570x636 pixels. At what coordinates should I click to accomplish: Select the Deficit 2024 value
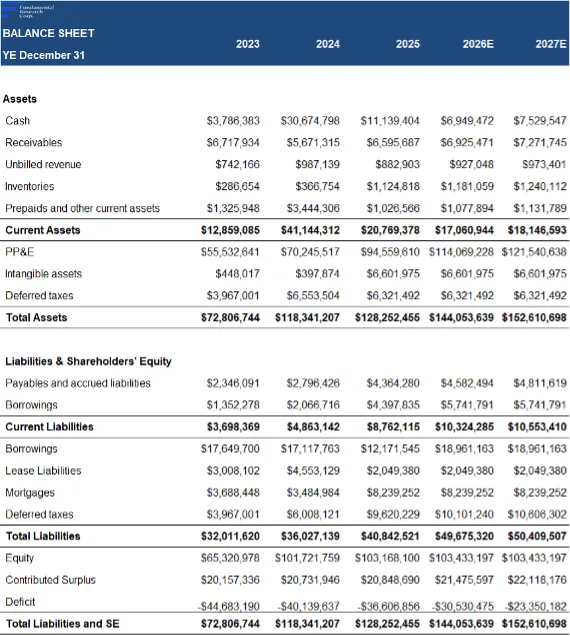click(308, 607)
